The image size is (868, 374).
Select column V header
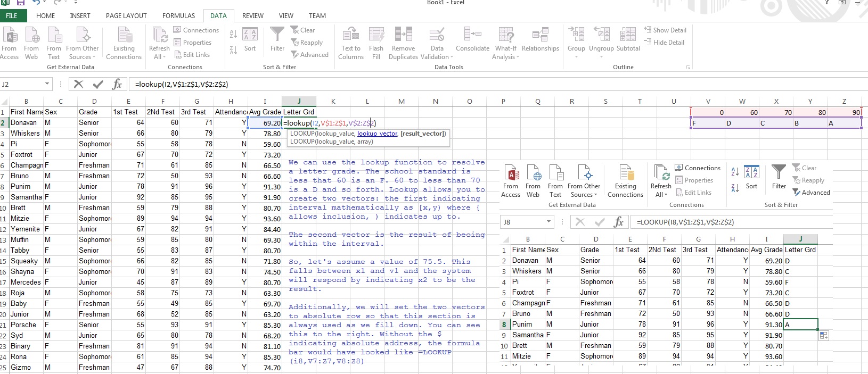click(x=708, y=101)
